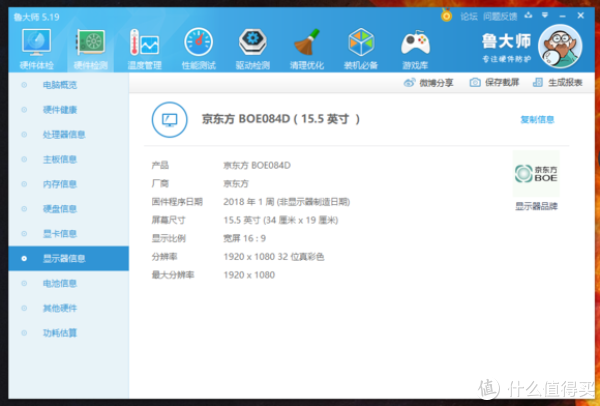The height and width of the screenshot is (406, 600).
Task: Click the 鲁大师 mascot avatar
Action: (560, 46)
